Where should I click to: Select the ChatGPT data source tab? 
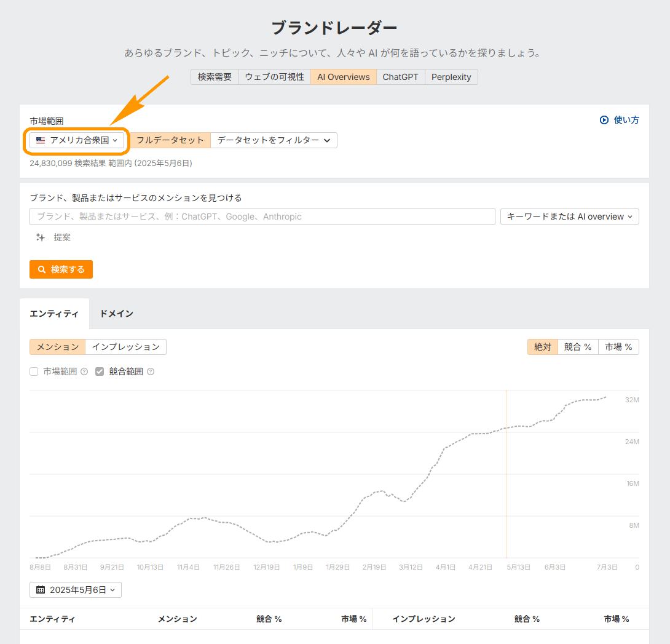400,76
